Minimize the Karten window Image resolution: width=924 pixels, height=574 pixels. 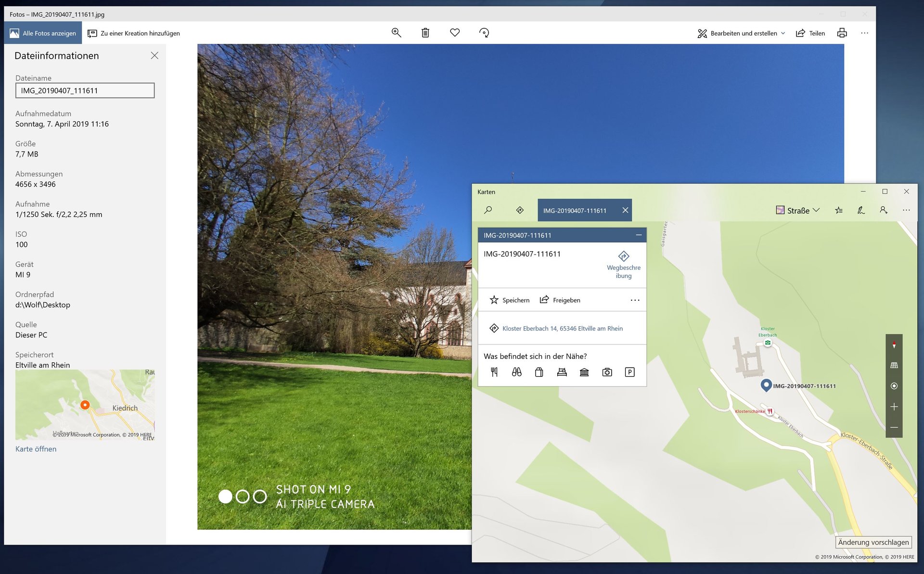click(x=863, y=191)
